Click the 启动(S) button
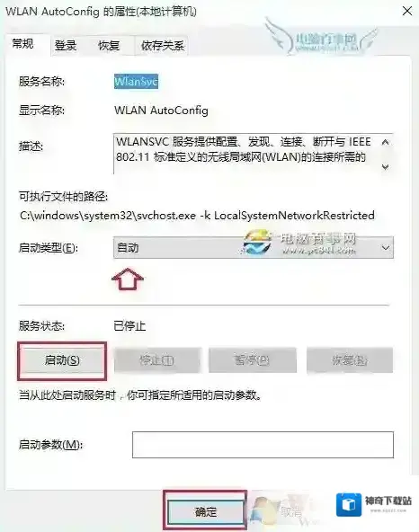Image resolution: width=419 pixels, height=532 pixels. pyautogui.click(x=62, y=360)
